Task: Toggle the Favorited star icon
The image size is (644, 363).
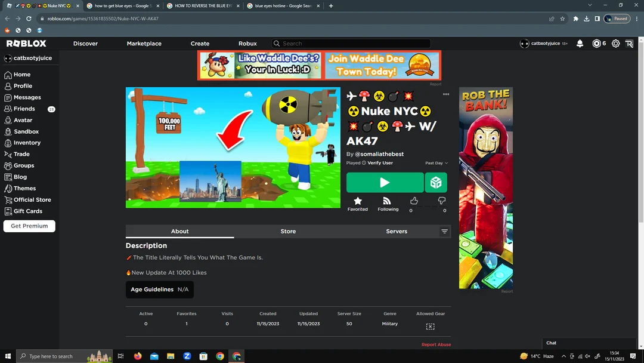Action: (x=358, y=201)
